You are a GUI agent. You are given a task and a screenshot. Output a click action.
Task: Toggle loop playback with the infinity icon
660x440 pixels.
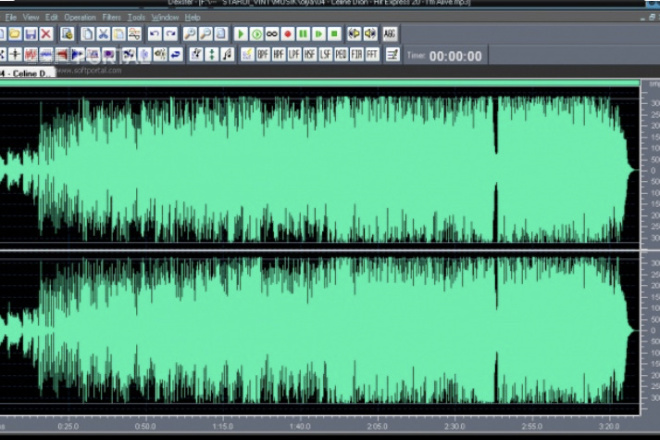pyautogui.click(x=272, y=34)
